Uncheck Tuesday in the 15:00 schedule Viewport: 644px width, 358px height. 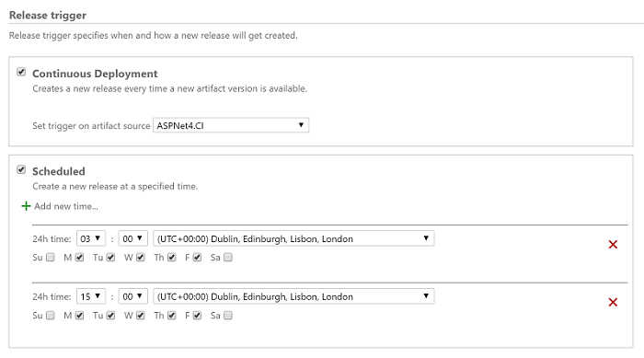pyautogui.click(x=110, y=316)
